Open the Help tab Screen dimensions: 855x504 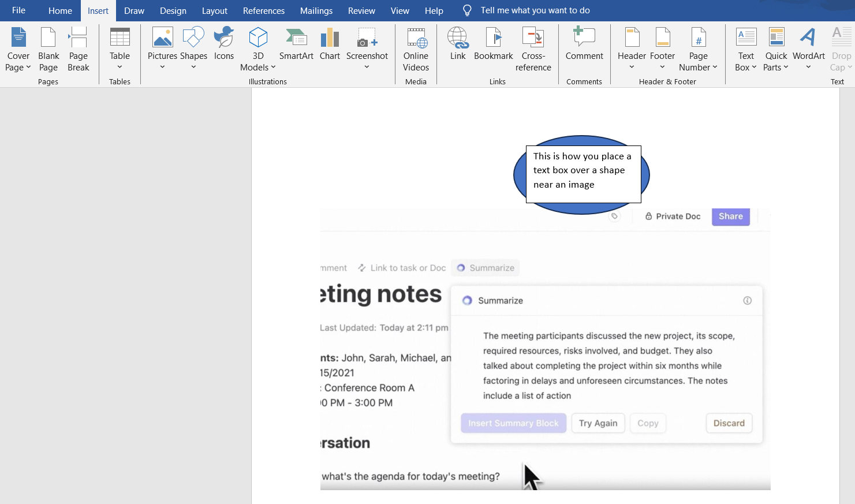(x=434, y=10)
